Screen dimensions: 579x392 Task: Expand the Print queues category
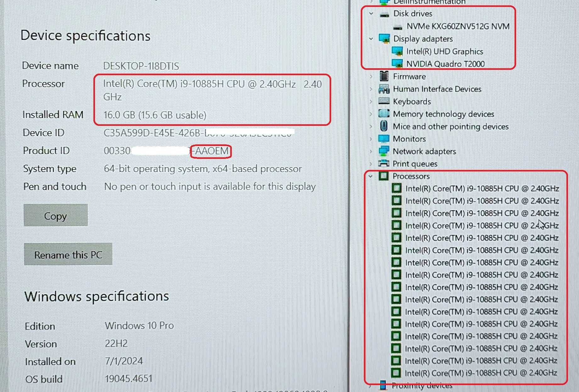tap(371, 164)
